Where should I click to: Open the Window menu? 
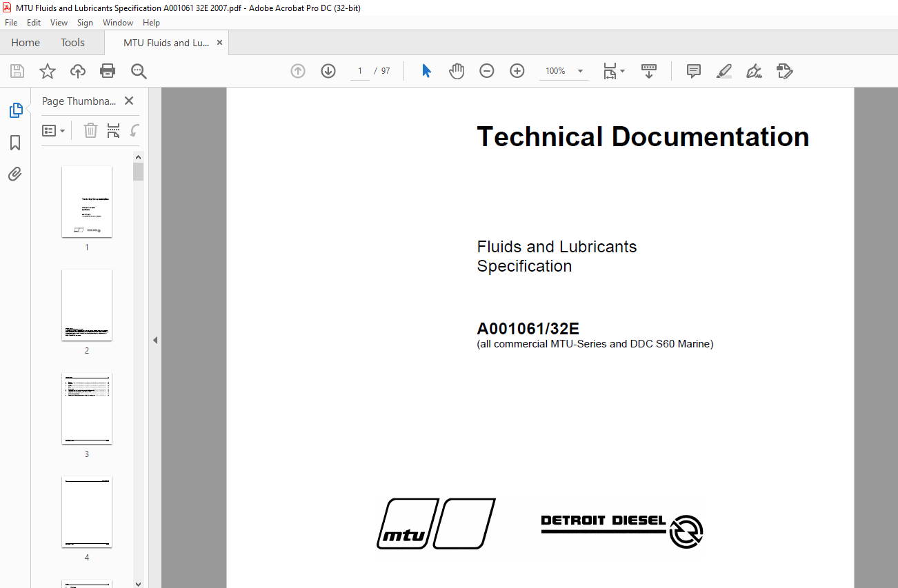118,23
